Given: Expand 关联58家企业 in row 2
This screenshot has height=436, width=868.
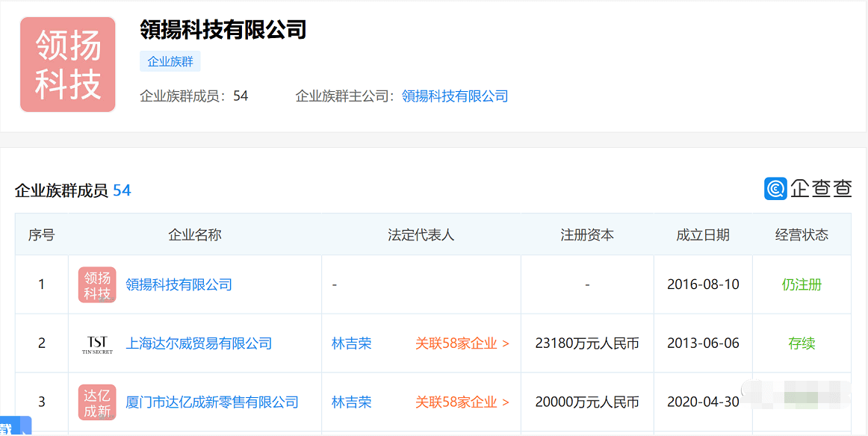Looking at the screenshot, I should 462,344.
